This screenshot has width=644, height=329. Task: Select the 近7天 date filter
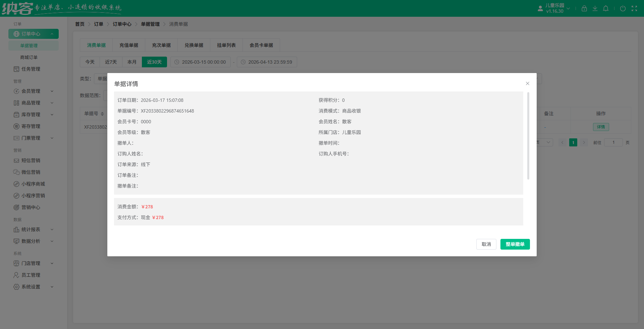coord(111,62)
